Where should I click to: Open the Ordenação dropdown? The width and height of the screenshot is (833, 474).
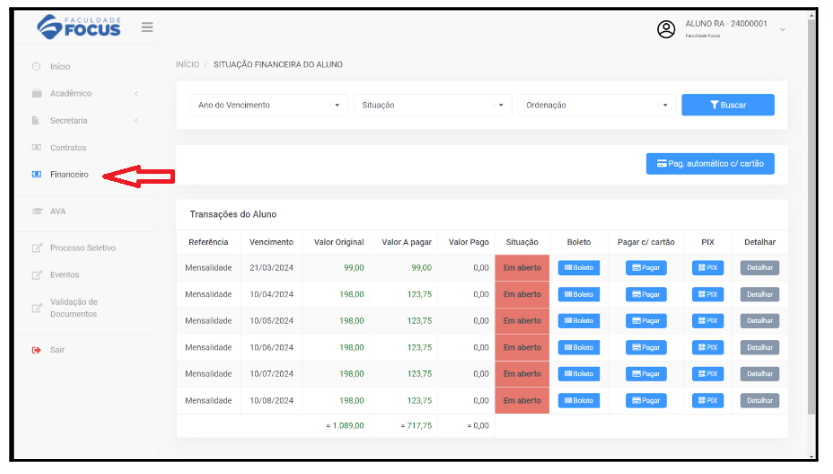coord(597,105)
